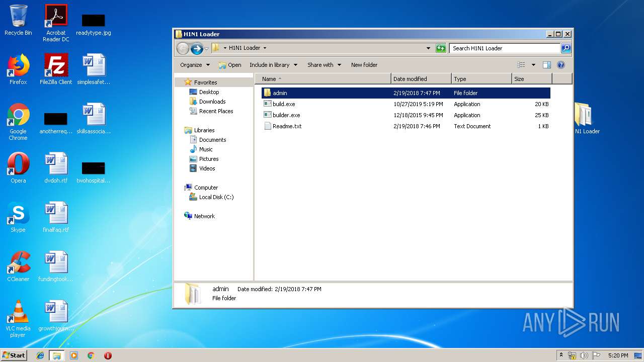Select the builder.exe file
The width and height of the screenshot is (644, 362).
point(406,115)
